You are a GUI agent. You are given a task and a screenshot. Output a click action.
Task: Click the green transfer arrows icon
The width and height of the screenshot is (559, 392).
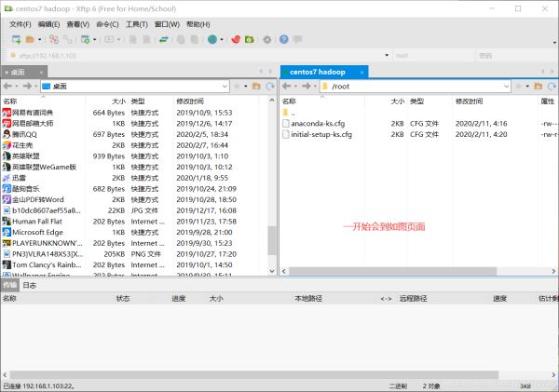click(164, 39)
